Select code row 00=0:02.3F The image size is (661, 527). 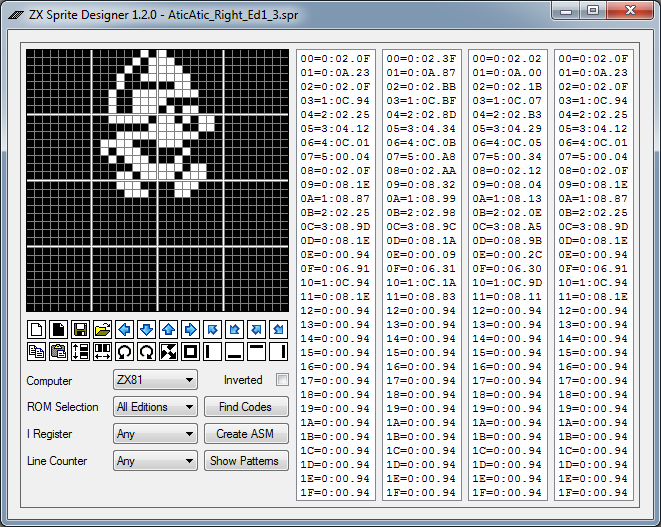421,59
